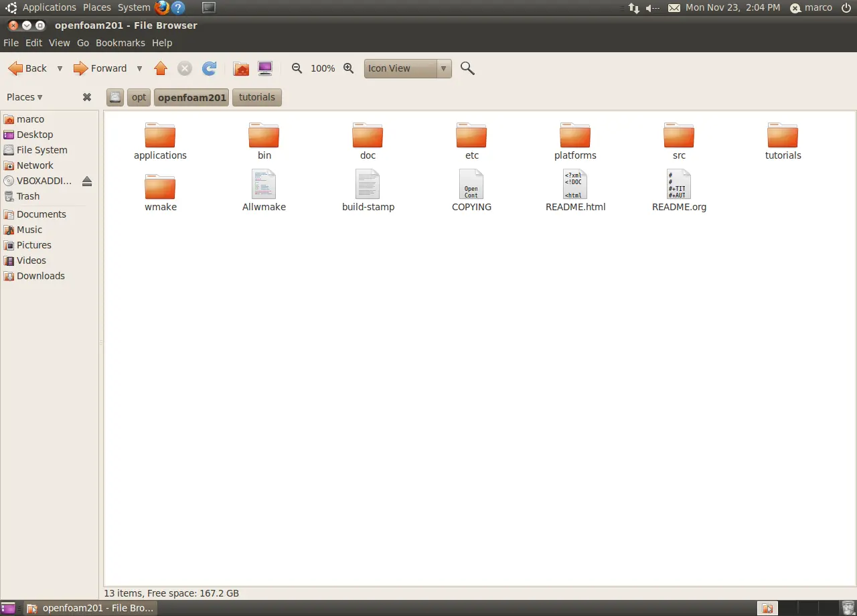The width and height of the screenshot is (857, 616).
Task: Open the Places sidebar type dropdown
Action: point(25,97)
